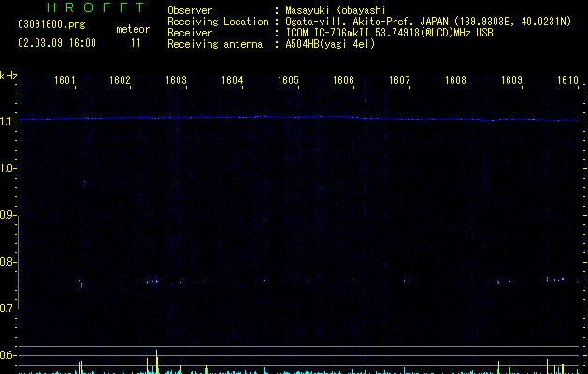
Task: Click the A504HB(yagi 4el) antenna text
Action: pos(330,44)
